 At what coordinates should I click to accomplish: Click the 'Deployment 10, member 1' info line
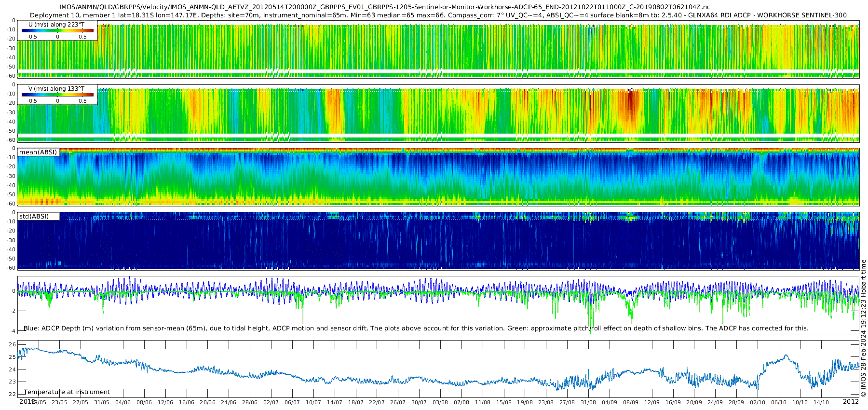(438, 15)
